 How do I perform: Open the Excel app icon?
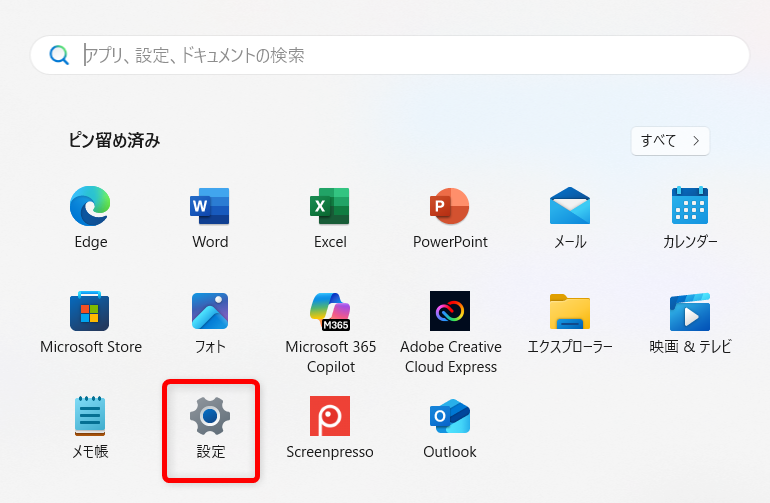click(330, 206)
